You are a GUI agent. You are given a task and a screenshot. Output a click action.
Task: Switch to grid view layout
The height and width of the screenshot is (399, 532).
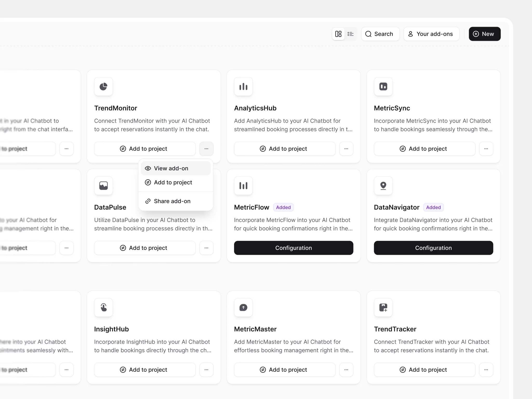[338, 34]
